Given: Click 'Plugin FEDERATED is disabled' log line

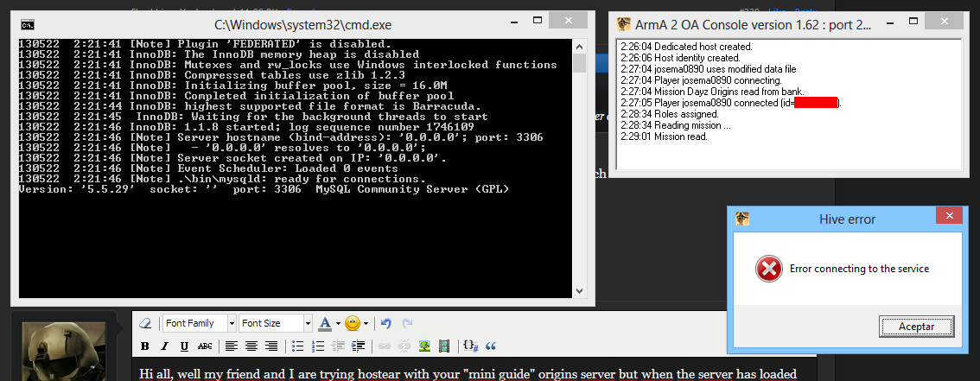Looking at the screenshot, I should (x=205, y=44).
